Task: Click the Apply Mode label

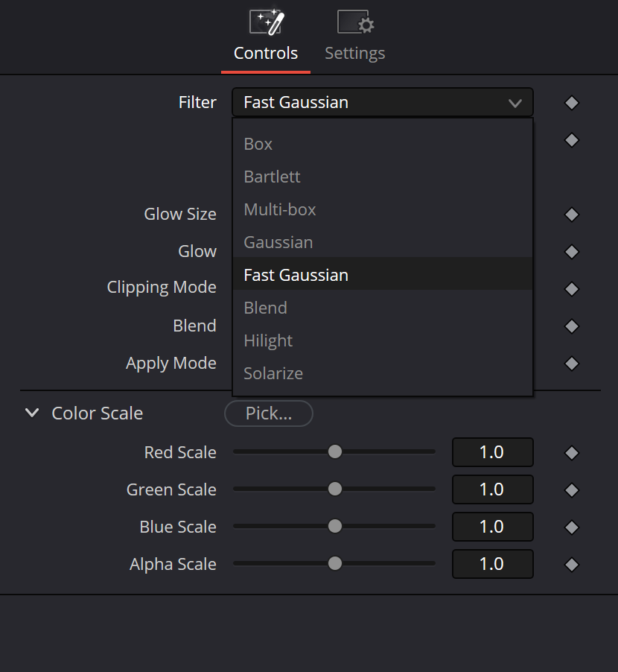Action: [171, 363]
